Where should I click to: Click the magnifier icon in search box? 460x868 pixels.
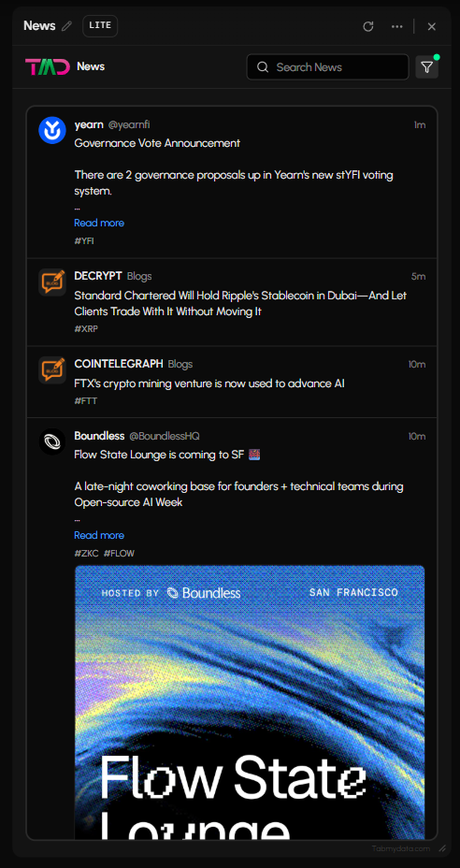[x=264, y=67]
